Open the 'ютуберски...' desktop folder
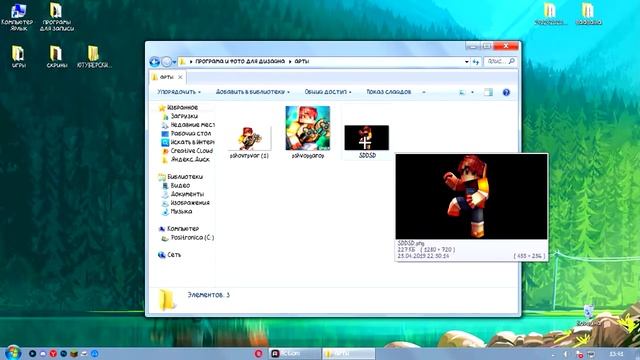 (x=94, y=56)
